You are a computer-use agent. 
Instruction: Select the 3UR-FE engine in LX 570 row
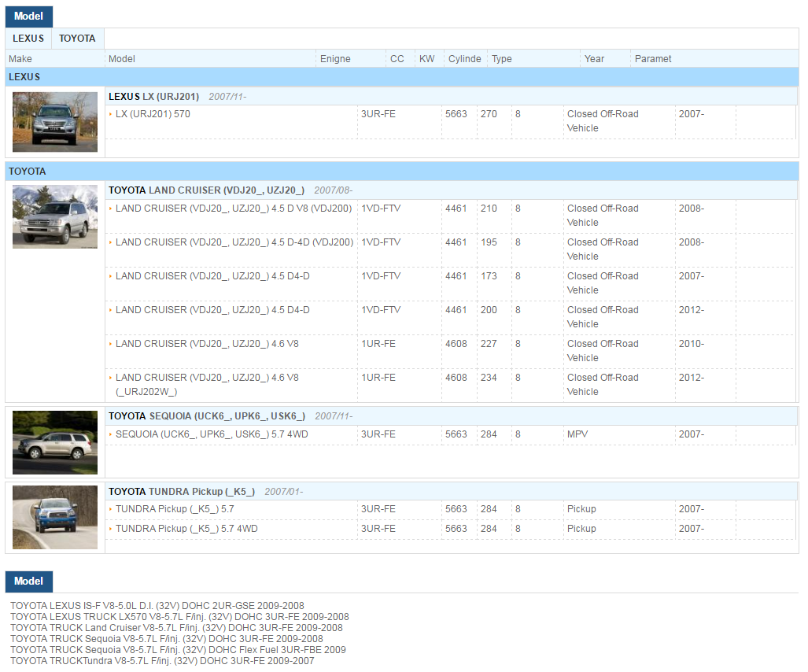[378, 114]
